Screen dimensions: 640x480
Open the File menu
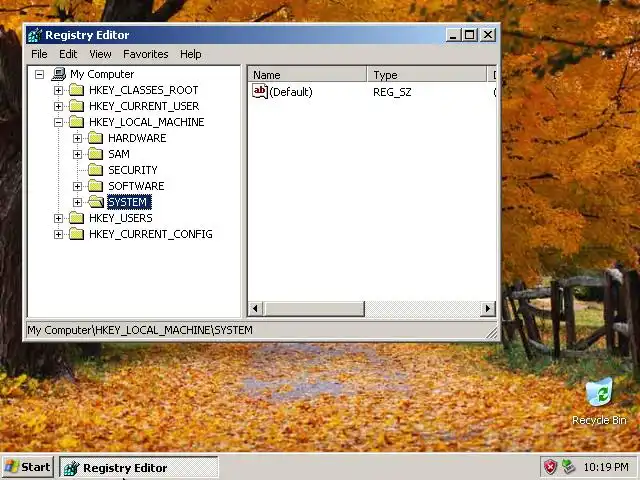[x=39, y=54]
